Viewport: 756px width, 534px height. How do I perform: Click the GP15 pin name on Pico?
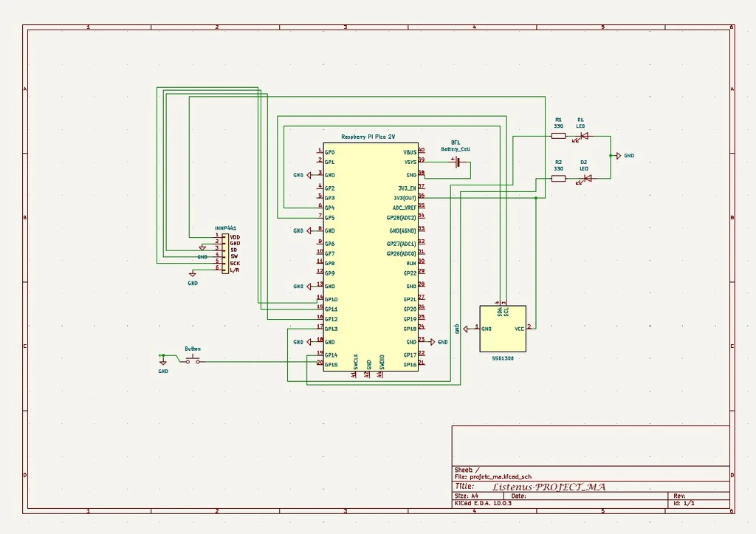coord(331,365)
